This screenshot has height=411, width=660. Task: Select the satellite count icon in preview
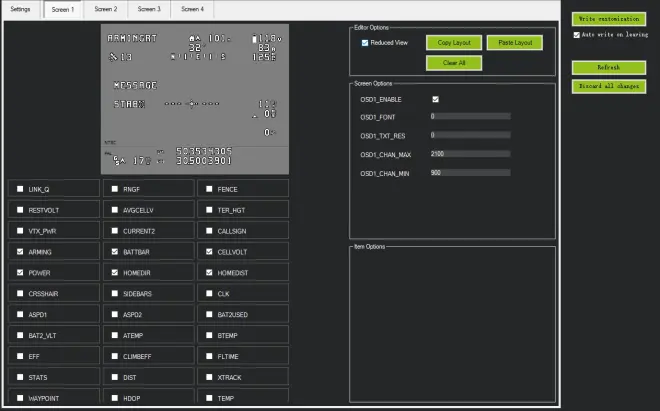tap(120, 57)
